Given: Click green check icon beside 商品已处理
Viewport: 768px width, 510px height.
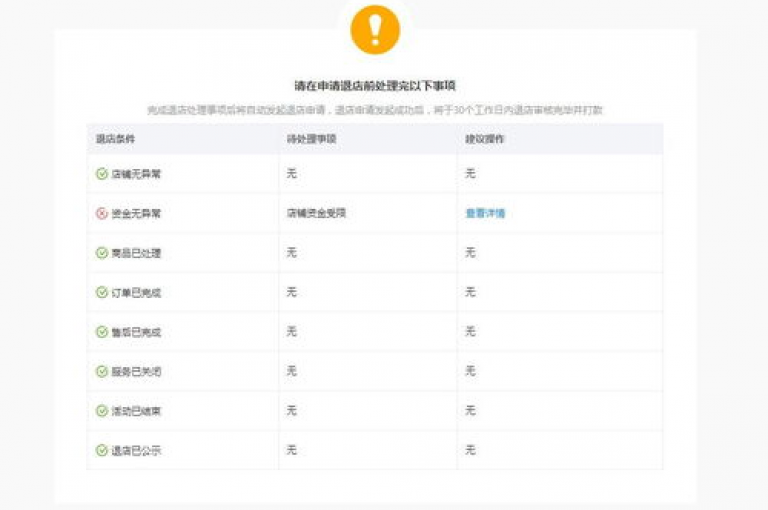Looking at the screenshot, I should 101,253.
